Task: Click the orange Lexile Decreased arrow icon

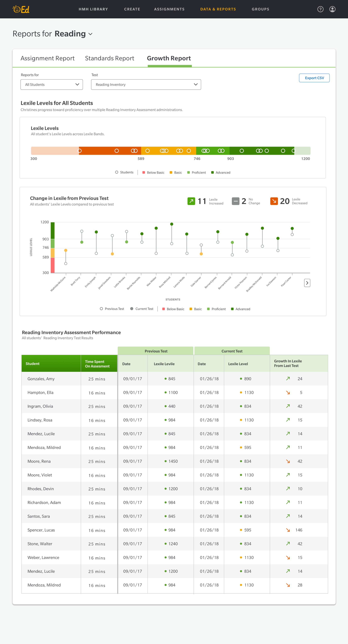Action: pos(274,201)
